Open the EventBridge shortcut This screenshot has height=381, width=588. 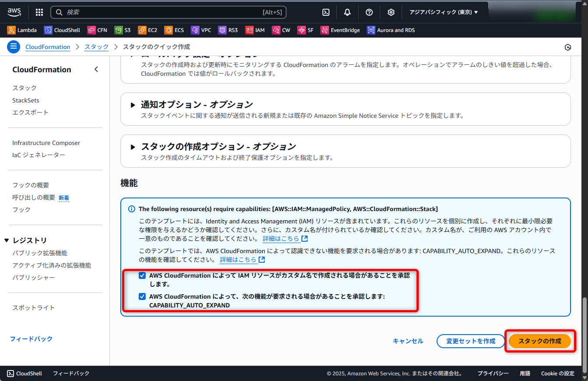(340, 30)
